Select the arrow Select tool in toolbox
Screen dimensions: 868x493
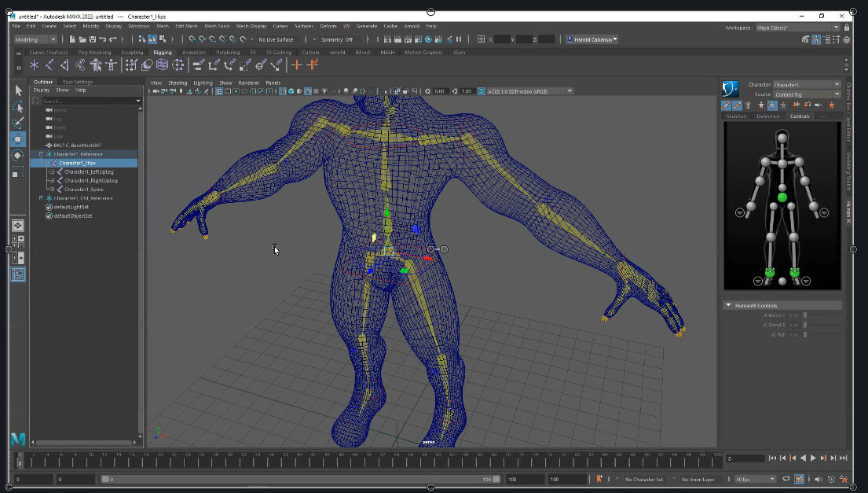click(17, 91)
